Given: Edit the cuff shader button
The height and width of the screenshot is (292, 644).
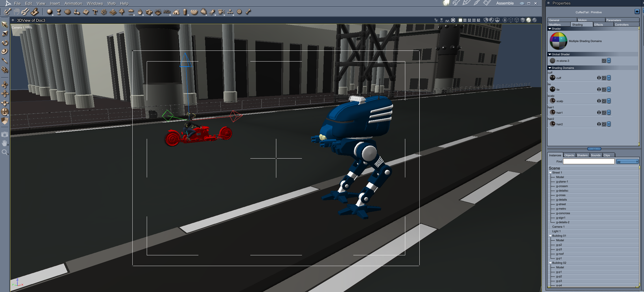Looking at the screenshot, I should [604, 78].
